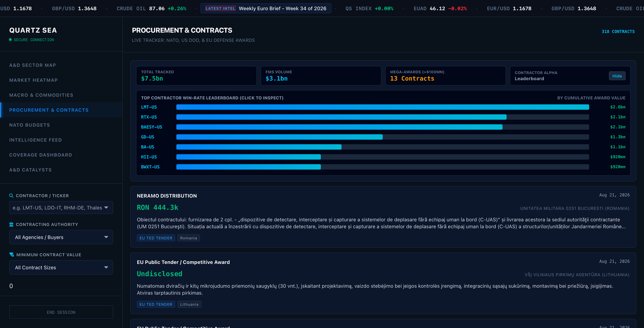The width and height of the screenshot is (644, 328).
Task: Click the $1.1bn value for BA-US
Action: click(618, 147)
